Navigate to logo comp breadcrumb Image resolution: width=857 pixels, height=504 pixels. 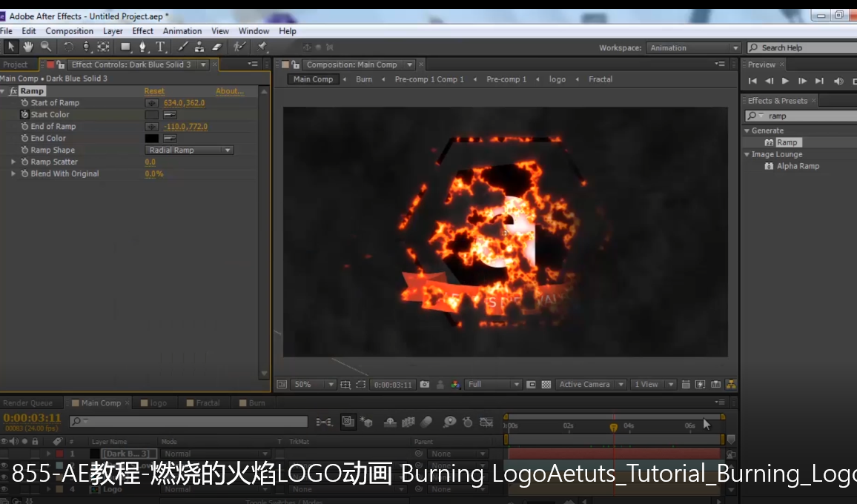click(557, 79)
